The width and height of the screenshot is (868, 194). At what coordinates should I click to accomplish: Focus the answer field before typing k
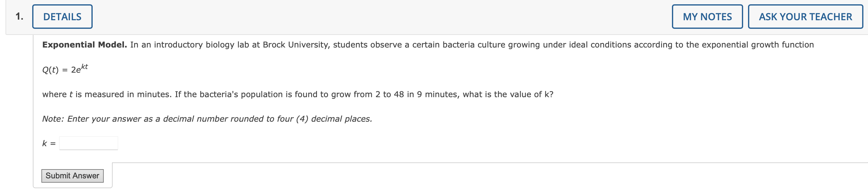tap(88, 143)
